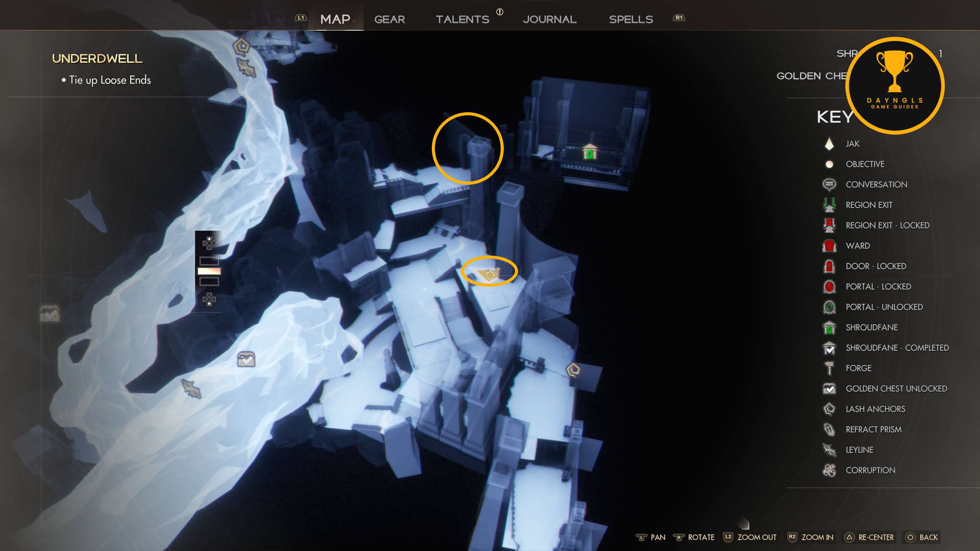The width and height of the screenshot is (980, 551).
Task: Click the green Shroudfane marker on map
Action: (590, 152)
